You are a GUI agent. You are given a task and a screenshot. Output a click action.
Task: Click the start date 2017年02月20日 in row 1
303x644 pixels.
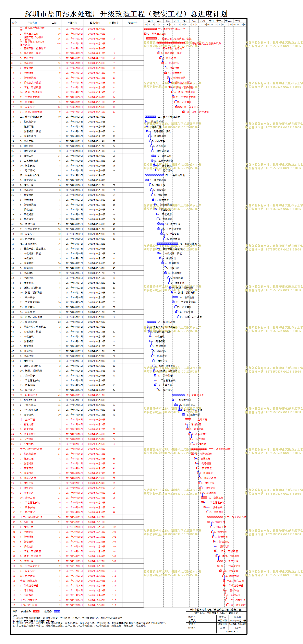click(74, 29)
